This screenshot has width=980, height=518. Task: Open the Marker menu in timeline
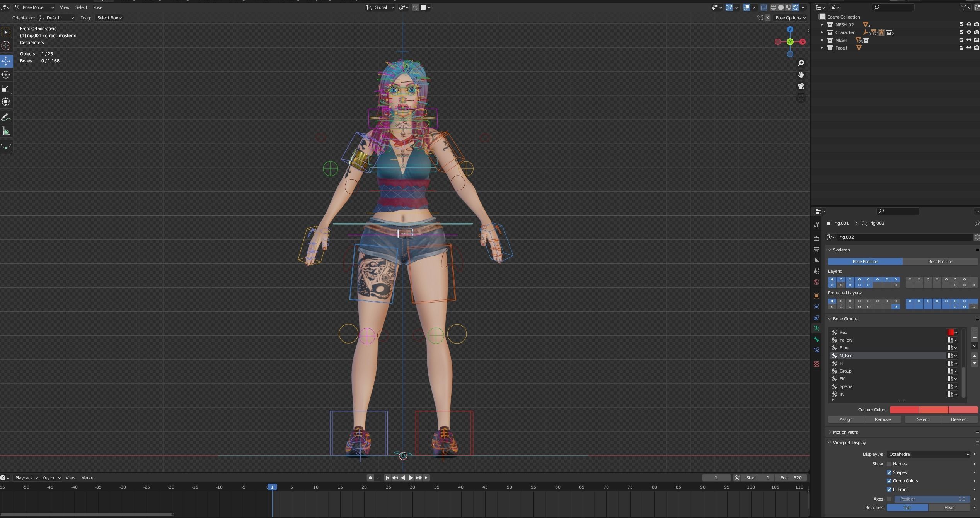point(88,478)
